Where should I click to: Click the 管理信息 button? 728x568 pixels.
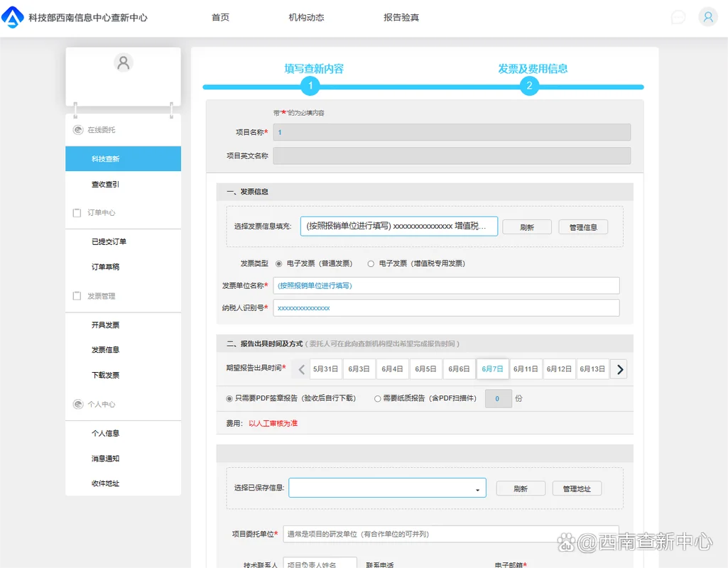click(x=583, y=227)
